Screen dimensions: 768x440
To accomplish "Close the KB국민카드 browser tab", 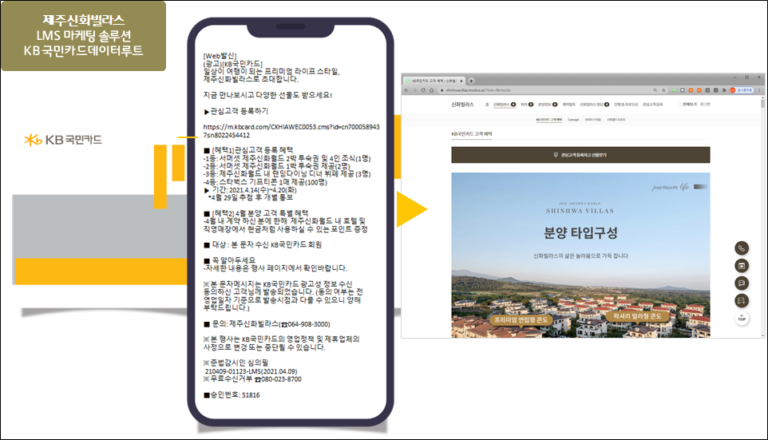I will click(461, 81).
